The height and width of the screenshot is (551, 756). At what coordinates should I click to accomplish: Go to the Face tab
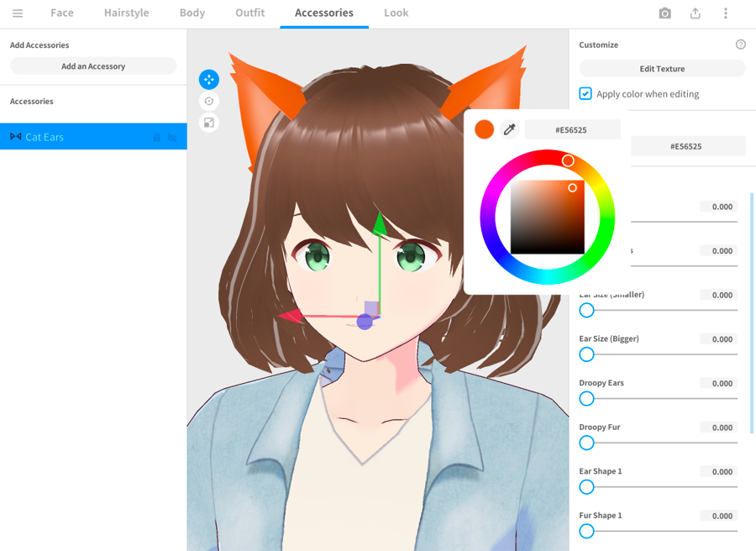coord(62,13)
